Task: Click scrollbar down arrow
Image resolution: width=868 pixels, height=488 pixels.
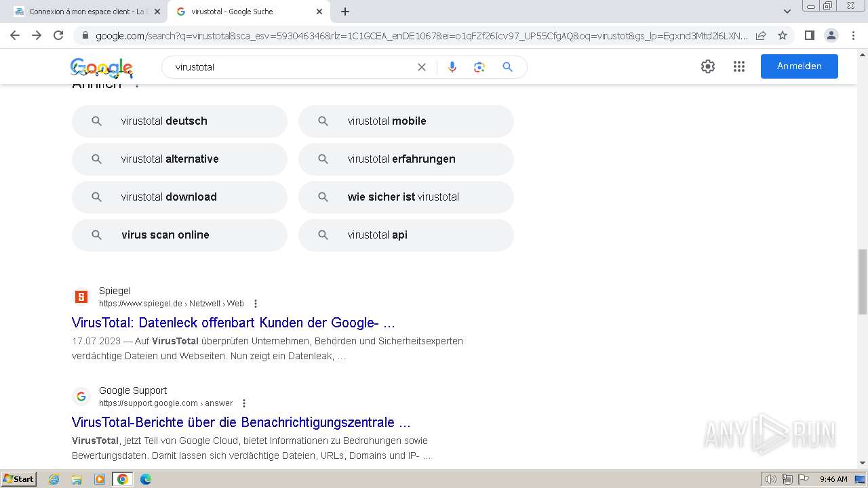Action: click(x=863, y=463)
